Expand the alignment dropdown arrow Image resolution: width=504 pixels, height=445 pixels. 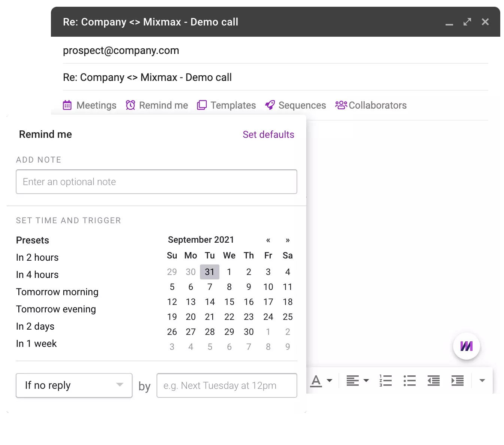(x=366, y=381)
